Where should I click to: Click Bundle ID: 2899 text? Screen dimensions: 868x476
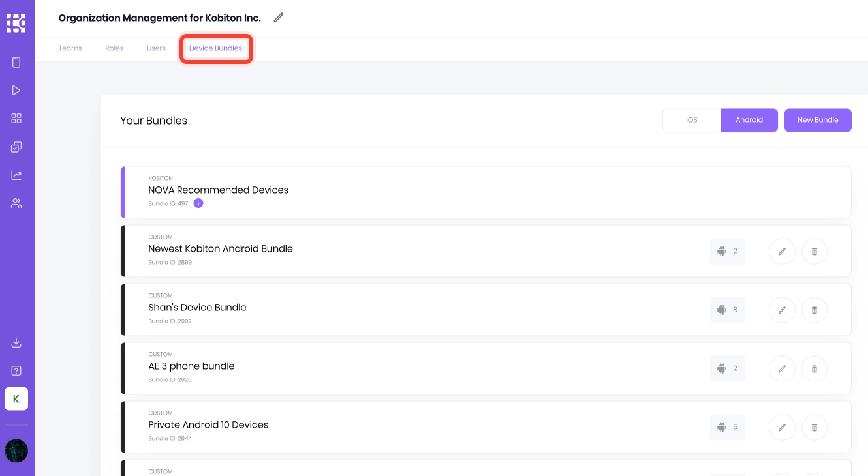[170, 263]
